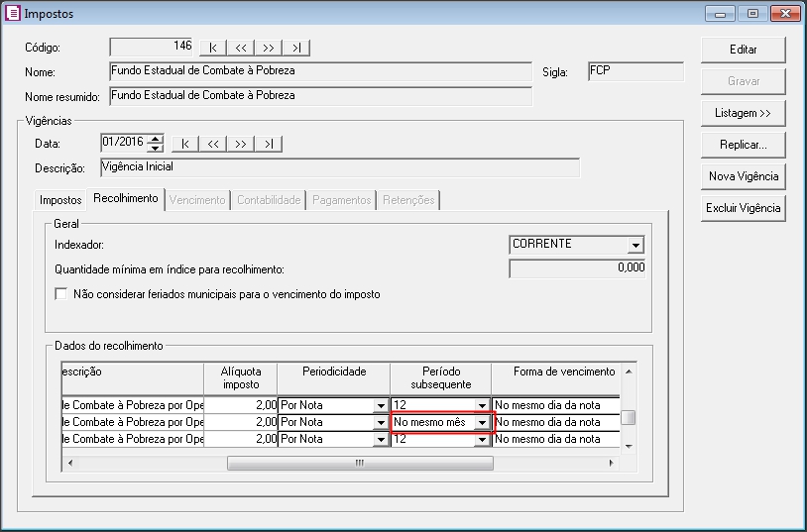
Task: Click the Data field showing 01/2016
Action: tap(123, 144)
